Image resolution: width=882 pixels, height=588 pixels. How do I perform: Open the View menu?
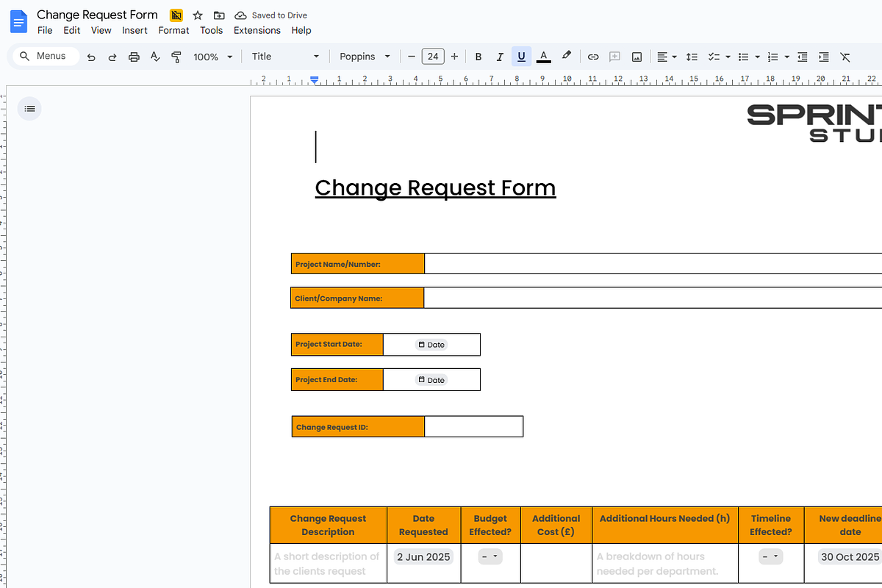point(101,30)
